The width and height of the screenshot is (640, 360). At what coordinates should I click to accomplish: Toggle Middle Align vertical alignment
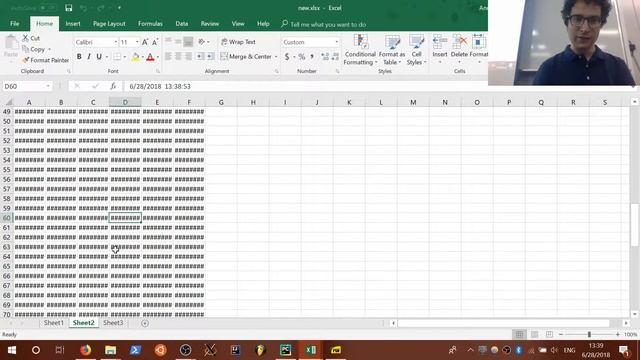[x=178, y=42]
